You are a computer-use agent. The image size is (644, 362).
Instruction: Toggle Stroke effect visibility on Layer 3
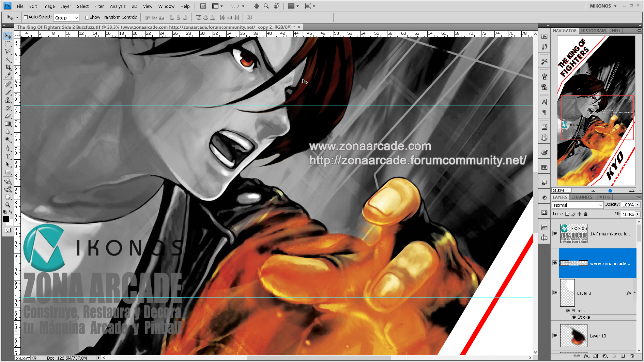[x=574, y=317]
